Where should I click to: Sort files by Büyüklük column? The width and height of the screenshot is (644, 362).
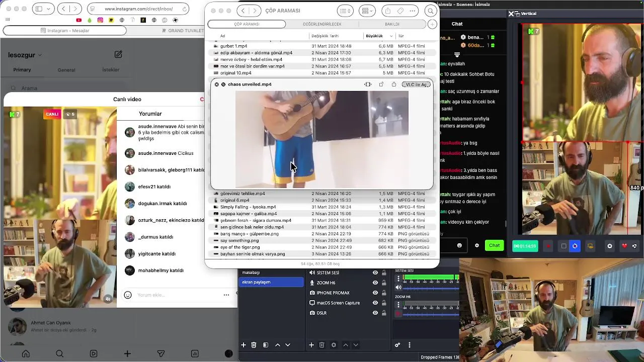(x=380, y=36)
